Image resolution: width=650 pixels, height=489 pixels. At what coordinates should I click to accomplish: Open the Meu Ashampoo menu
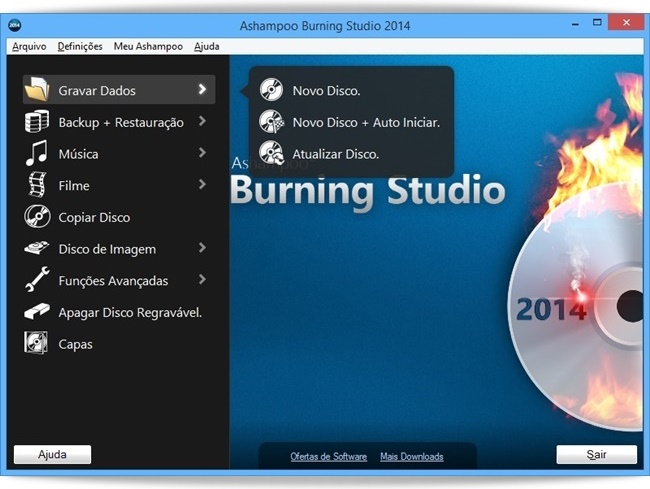(x=148, y=46)
